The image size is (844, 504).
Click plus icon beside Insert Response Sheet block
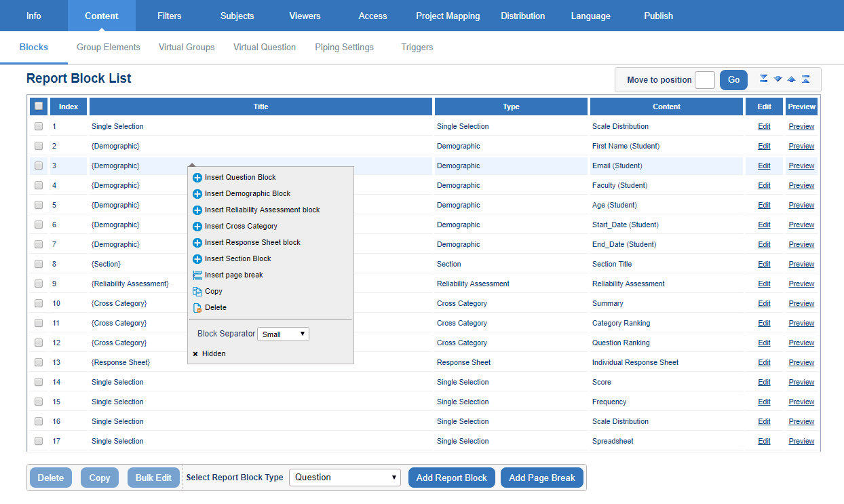pos(197,243)
